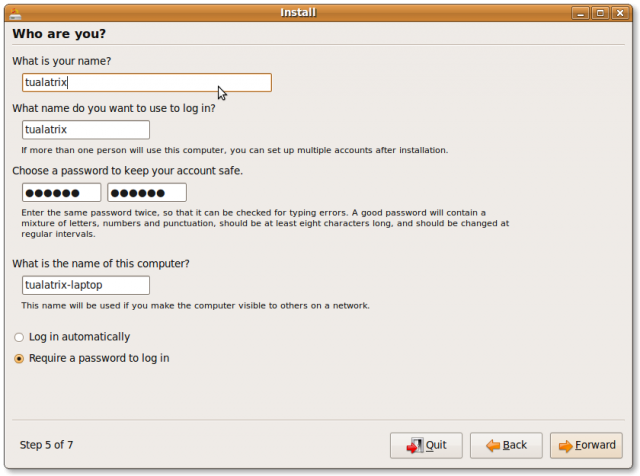Viewport: 640px width, 476px height.
Task: Focus the What is your name field
Action: click(x=146, y=83)
